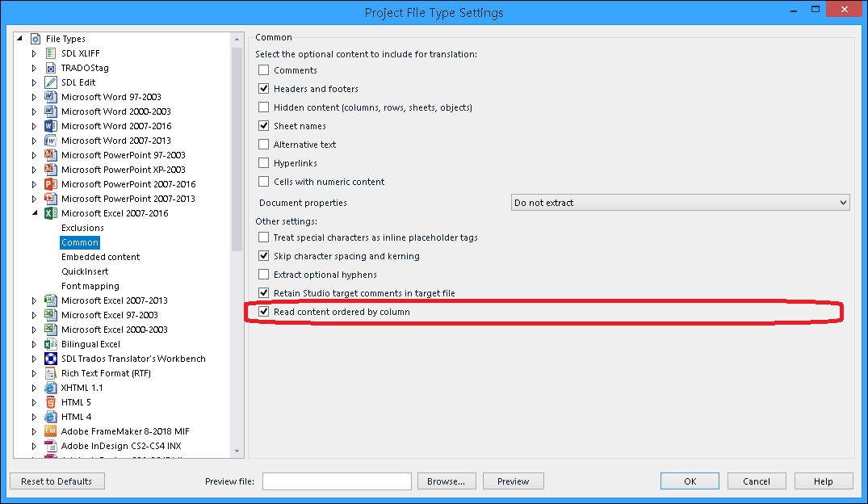Screen dimensions: 868x504
Task: Click the Bilingual Excel file type icon
Action: pyautogui.click(x=50, y=344)
